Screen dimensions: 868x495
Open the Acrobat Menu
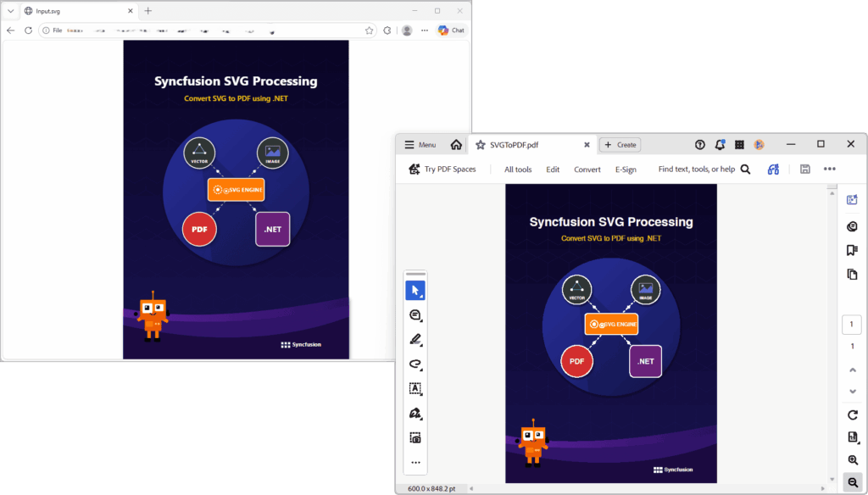tap(420, 144)
